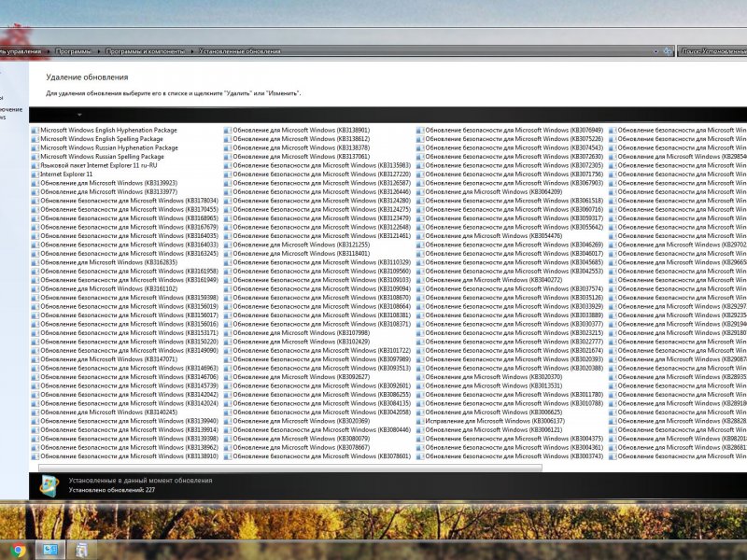Select security update KB3127220
The image size is (747, 560).
321,175
